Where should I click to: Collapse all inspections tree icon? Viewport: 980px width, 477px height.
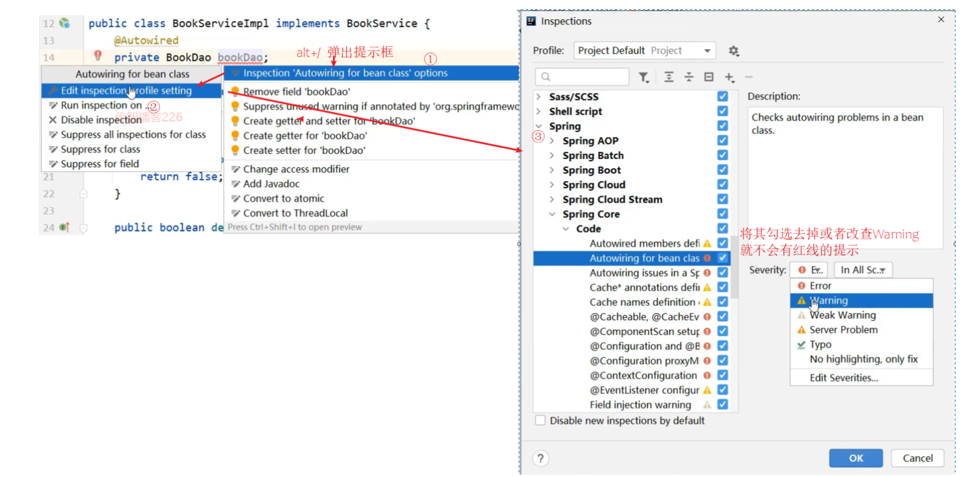[x=689, y=77]
